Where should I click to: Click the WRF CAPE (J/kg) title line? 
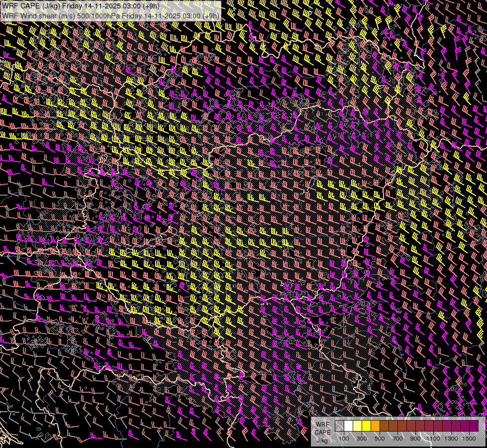click(81, 6)
